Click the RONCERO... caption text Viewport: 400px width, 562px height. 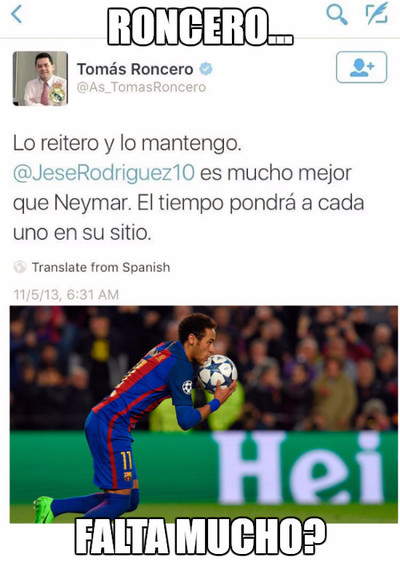pos(200,27)
